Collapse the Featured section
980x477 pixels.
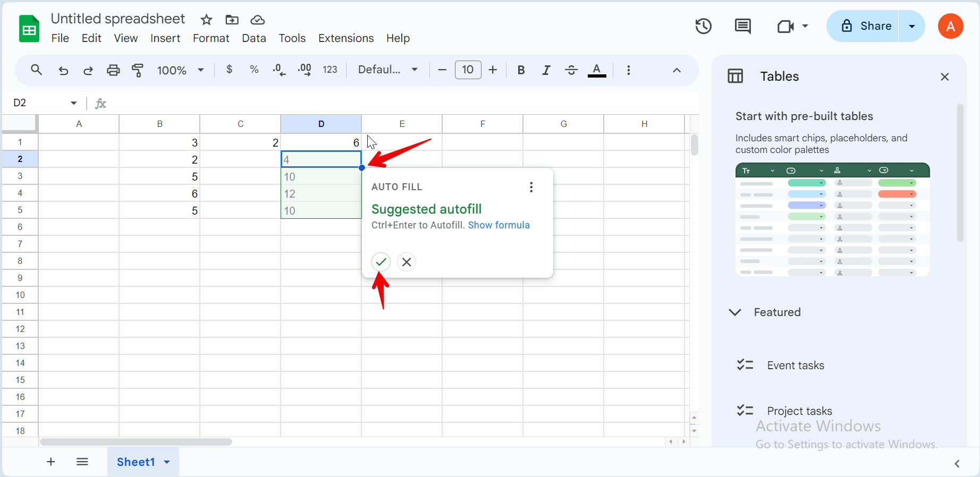(735, 312)
